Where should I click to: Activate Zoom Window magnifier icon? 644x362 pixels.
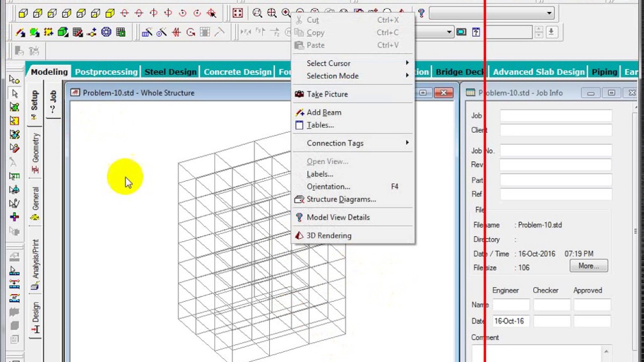257,14
